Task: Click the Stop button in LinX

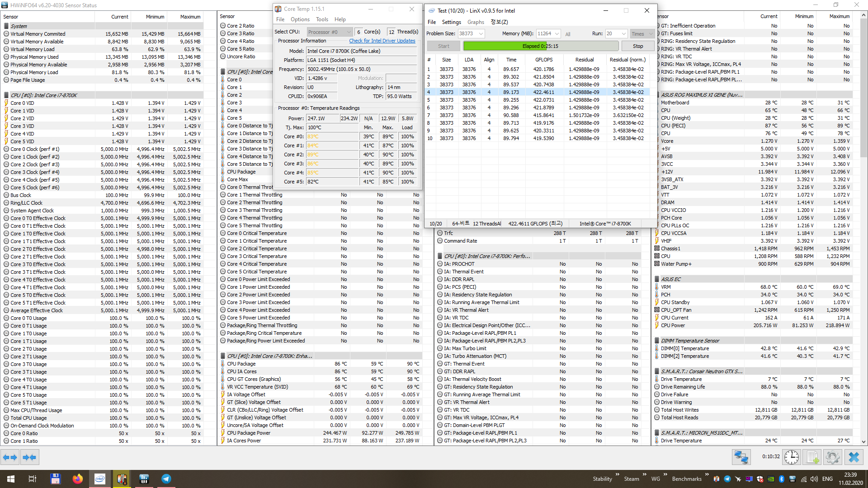Action: tap(637, 46)
